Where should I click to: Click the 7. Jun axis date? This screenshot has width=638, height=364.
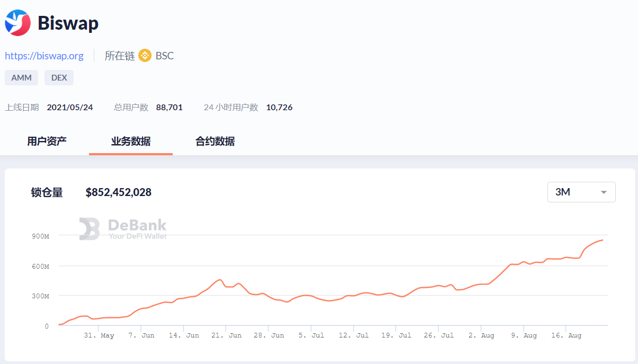(x=141, y=335)
